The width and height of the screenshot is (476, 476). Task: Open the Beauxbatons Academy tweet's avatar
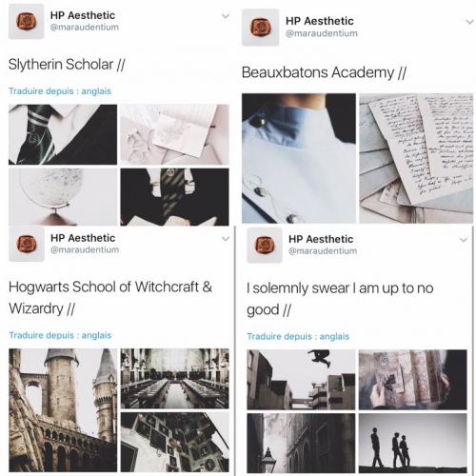(260, 28)
